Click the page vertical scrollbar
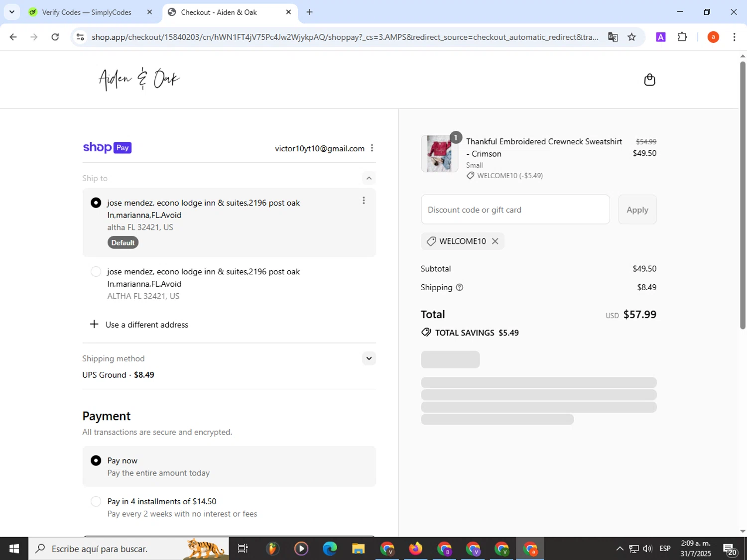747x560 pixels. (743, 194)
